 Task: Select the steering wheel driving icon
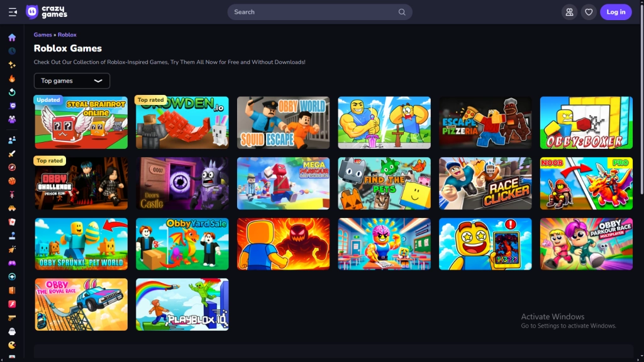[x=12, y=277]
